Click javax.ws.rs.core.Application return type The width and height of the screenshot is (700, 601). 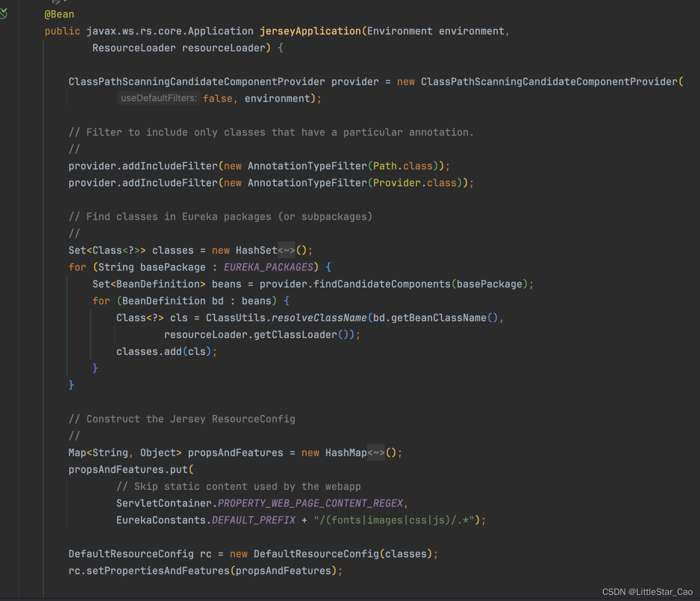(x=170, y=31)
